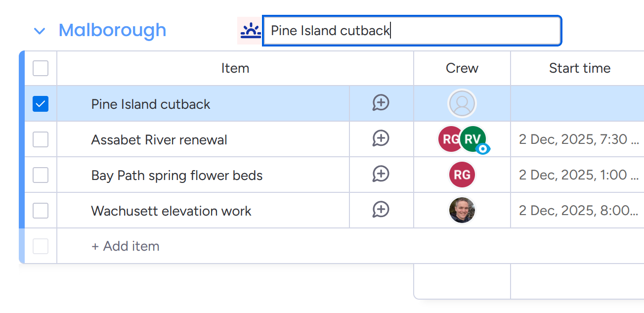Click the crew photo avatar on Wachusett elevation work
This screenshot has width=644, height=313.
click(x=462, y=210)
